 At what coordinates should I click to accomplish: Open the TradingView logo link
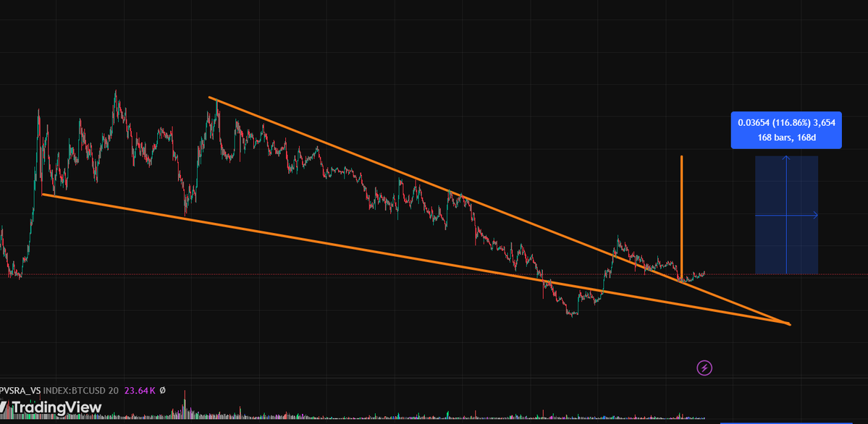click(51, 408)
